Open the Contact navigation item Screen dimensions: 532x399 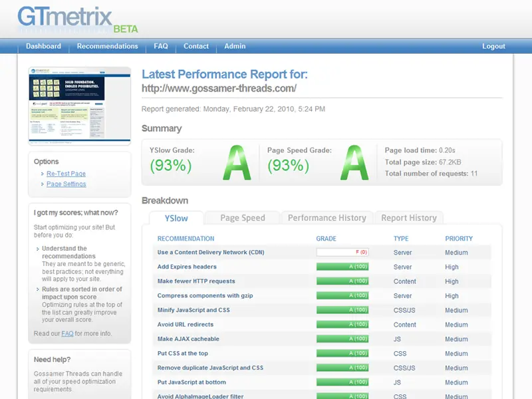point(196,46)
